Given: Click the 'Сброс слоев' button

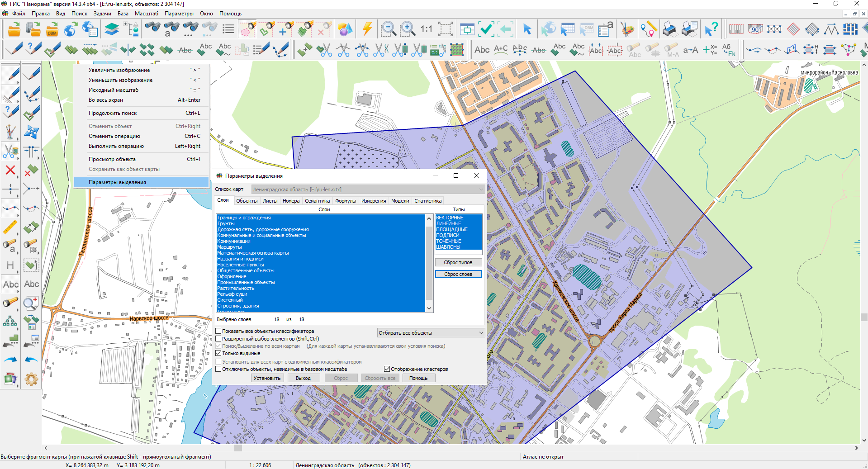Looking at the screenshot, I should click(x=458, y=274).
